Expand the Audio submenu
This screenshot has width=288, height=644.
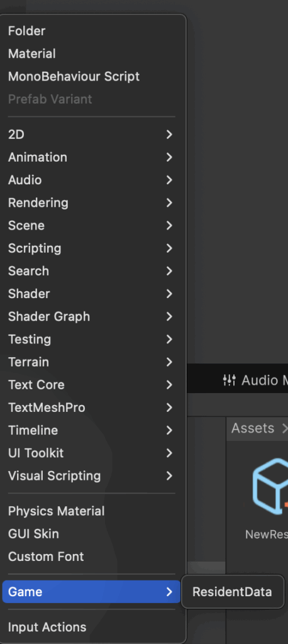(91, 180)
